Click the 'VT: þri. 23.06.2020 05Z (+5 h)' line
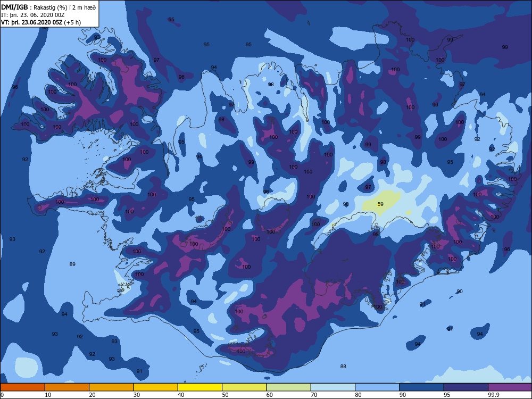 (x=41, y=22)
